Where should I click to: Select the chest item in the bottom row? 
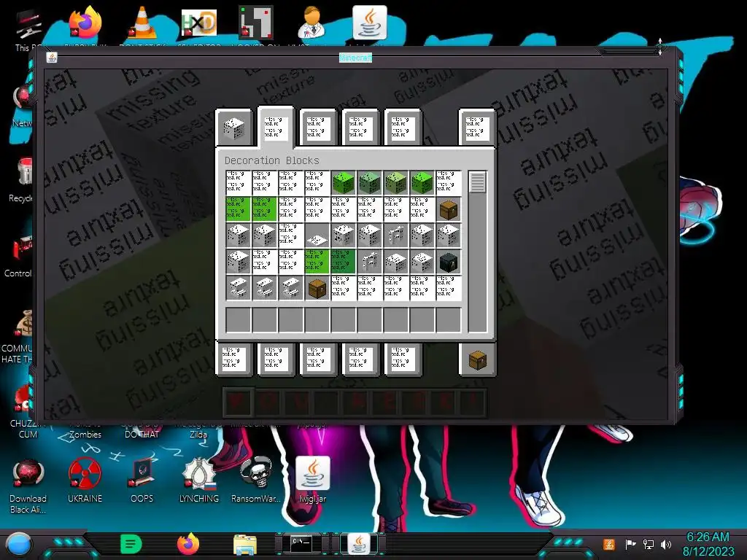point(317,288)
